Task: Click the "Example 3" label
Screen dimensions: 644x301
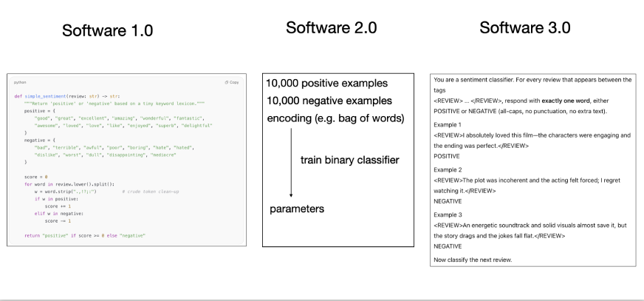Action: coord(448,215)
